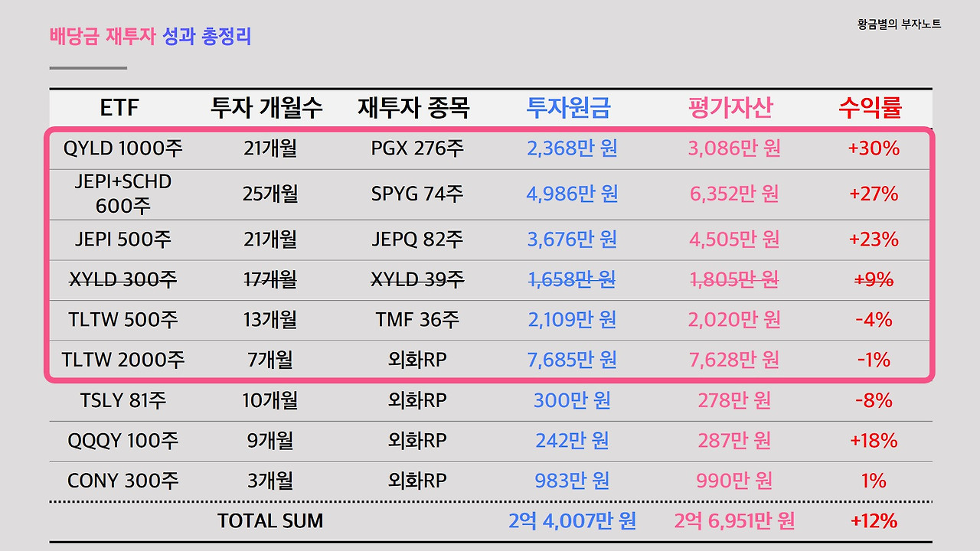Select the '투자원금' column header
The width and height of the screenshot is (980, 551).
(568, 108)
